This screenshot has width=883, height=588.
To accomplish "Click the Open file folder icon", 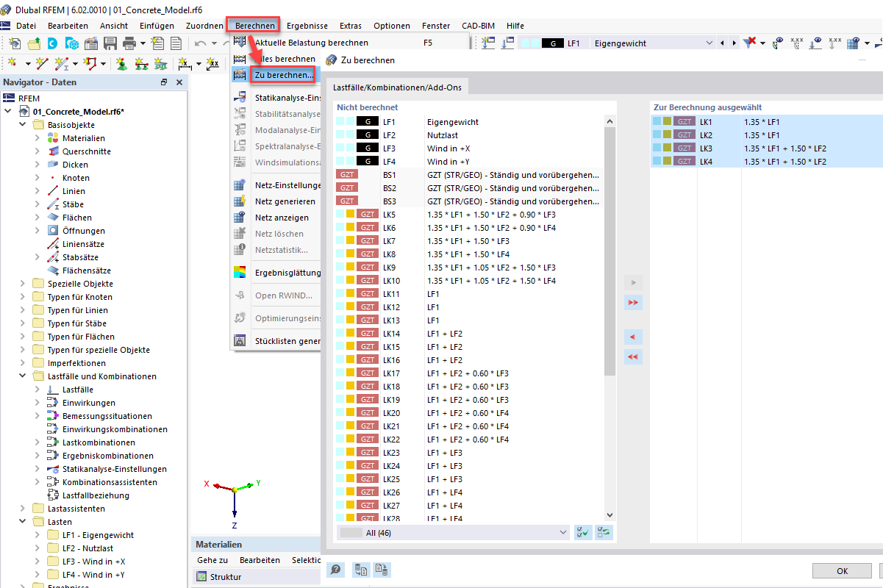I will 34,43.
